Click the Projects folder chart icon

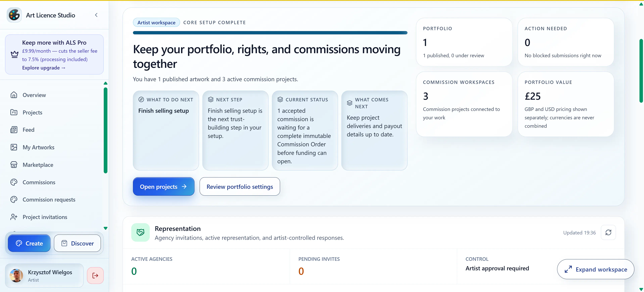pos(14,112)
